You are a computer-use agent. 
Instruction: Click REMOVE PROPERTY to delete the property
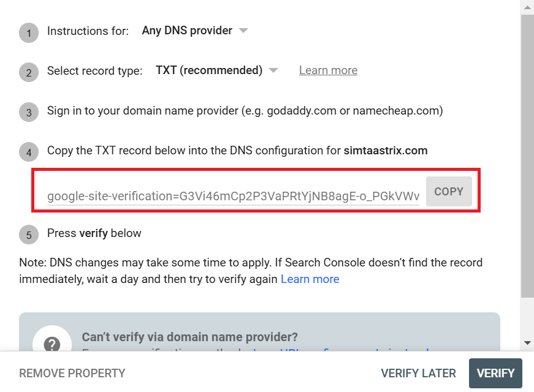tap(72, 373)
